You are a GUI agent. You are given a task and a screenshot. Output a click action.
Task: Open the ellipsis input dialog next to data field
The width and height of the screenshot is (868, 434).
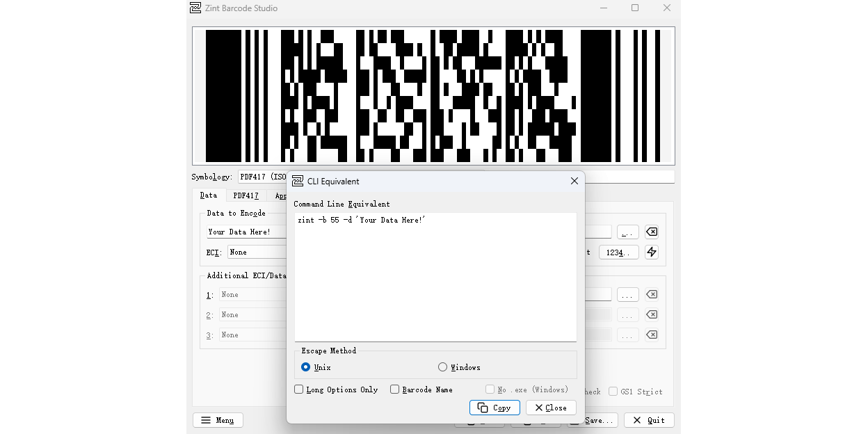coord(627,231)
